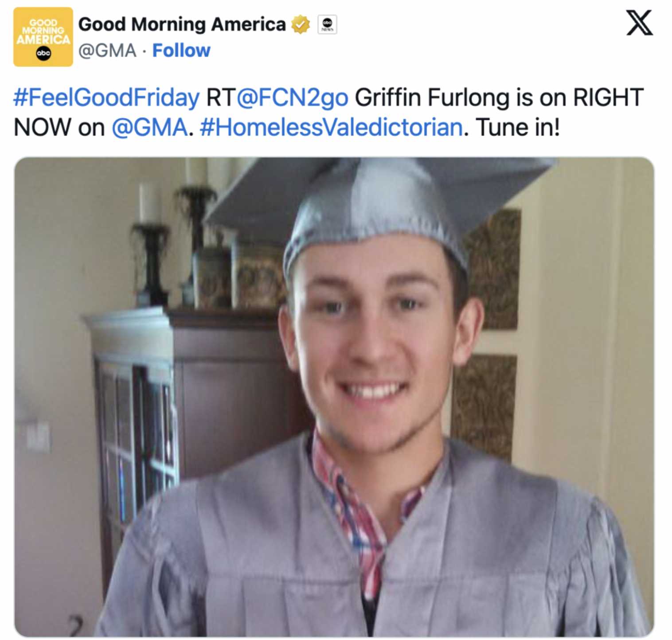Screen dimensions: 672x640
Task: Open the Good Morning America profile name
Action: pyautogui.click(x=182, y=24)
